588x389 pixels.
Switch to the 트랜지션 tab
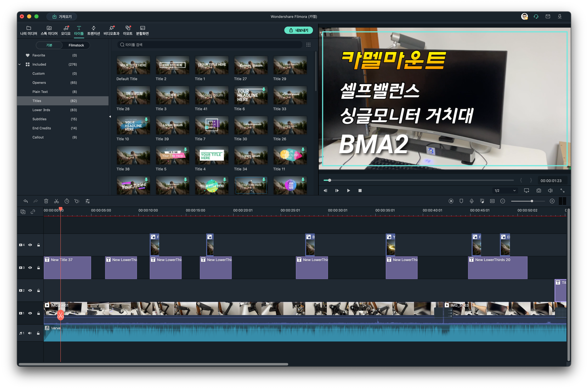[94, 30]
